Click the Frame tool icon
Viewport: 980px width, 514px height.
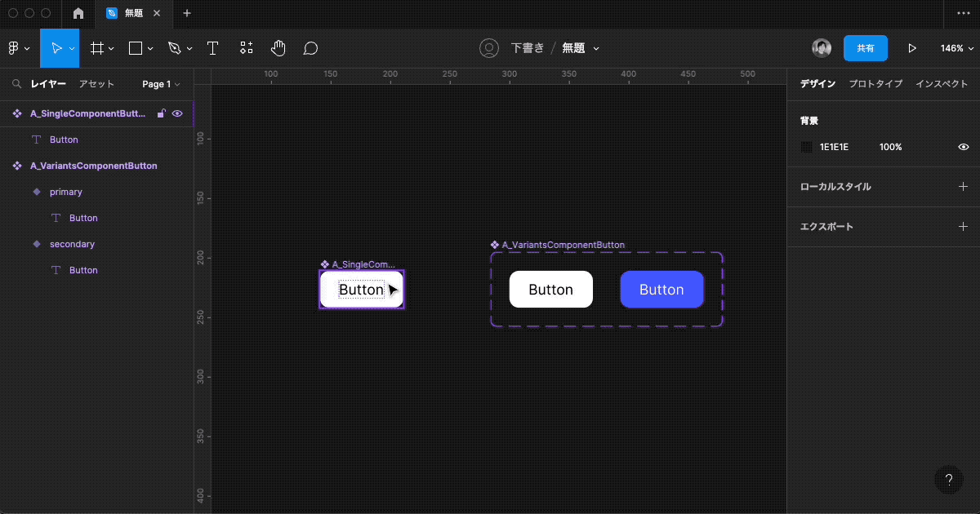(96, 48)
